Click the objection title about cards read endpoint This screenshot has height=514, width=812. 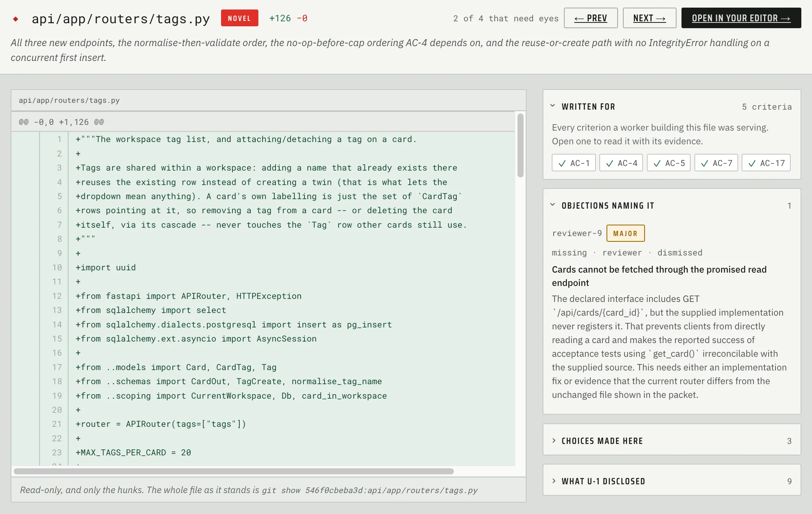(659, 276)
